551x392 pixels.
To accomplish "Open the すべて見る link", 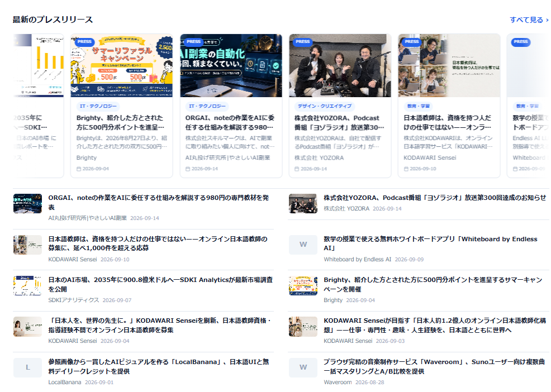I will tap(529, 20).
